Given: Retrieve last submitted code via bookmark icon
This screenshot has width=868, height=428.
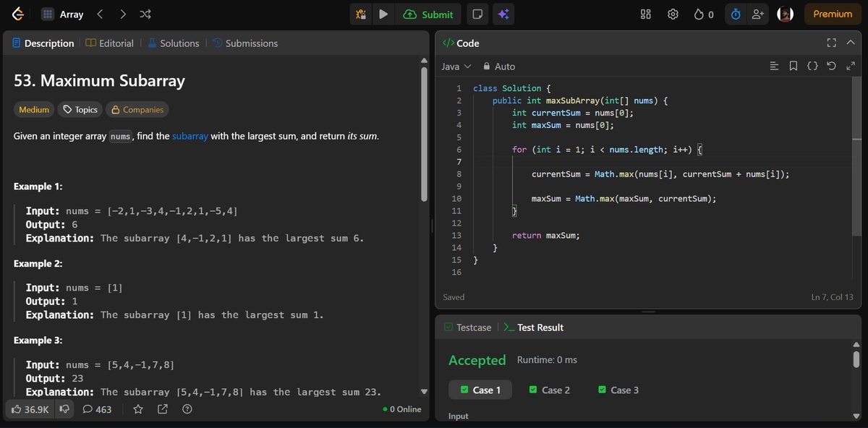Looking at the screenshot, I should 793,66.
